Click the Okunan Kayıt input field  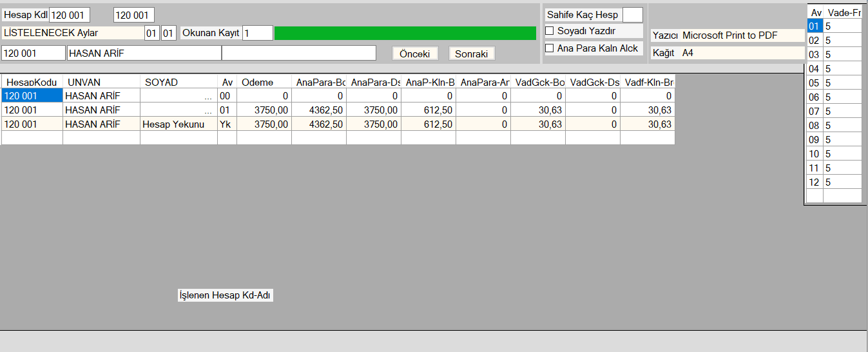click(x=258, y=33)
